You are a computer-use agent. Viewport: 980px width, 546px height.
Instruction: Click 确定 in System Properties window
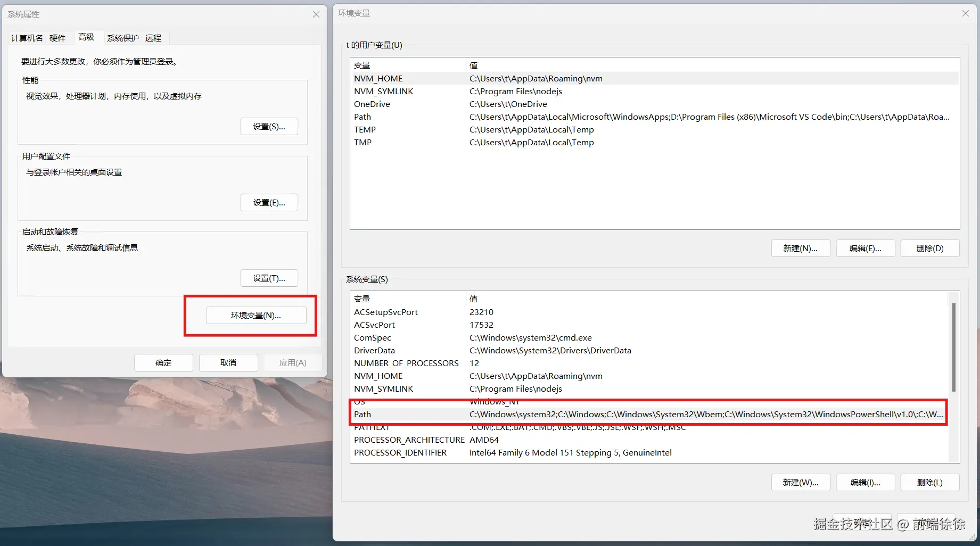(x=163, y=362)
